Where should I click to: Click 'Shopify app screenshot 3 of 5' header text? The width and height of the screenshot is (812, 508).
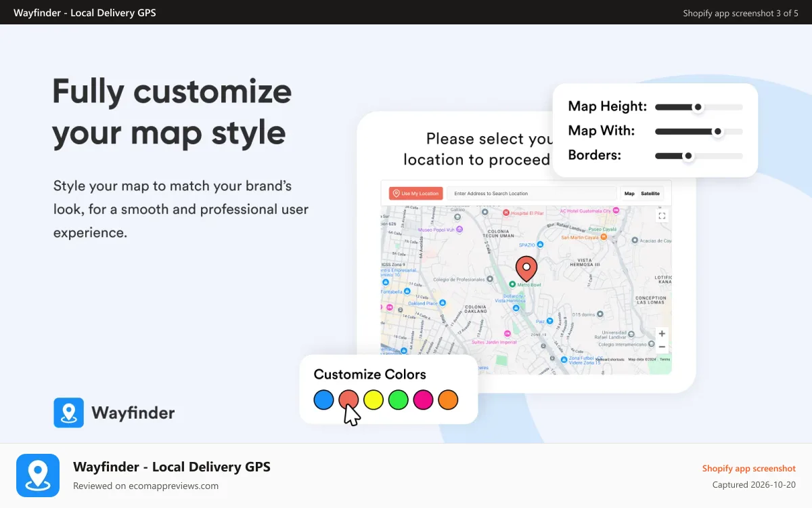(x=741, y=13)
